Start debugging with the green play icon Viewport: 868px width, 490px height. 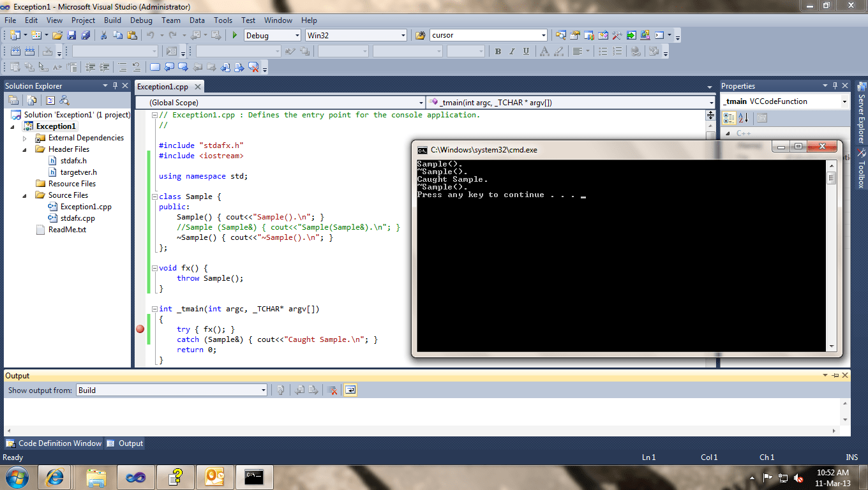click(235, 36)
